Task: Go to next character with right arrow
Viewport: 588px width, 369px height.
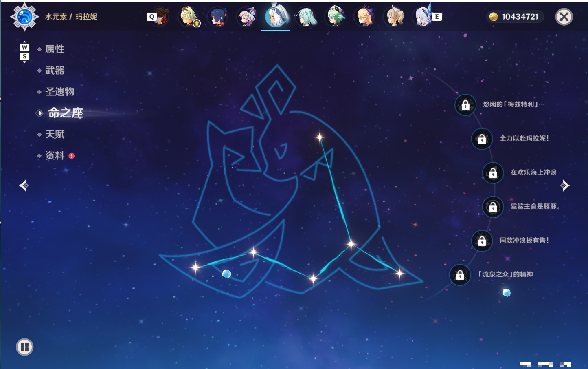Action: [x=565, y=186]
